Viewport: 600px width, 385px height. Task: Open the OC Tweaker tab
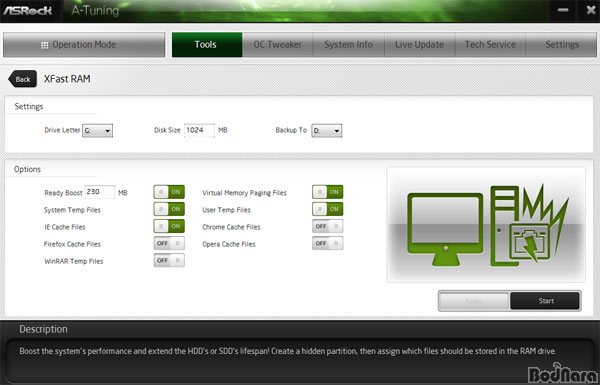point(278,45)
